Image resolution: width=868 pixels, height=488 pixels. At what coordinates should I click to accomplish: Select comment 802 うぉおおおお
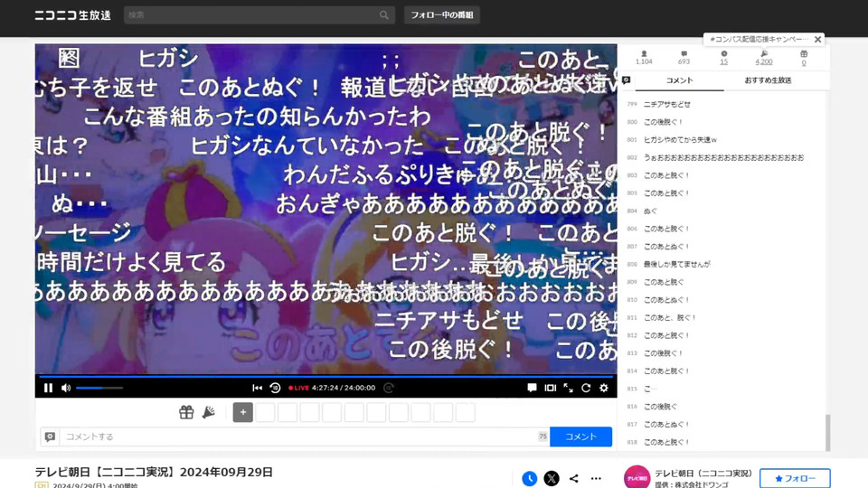pos(723,157)
